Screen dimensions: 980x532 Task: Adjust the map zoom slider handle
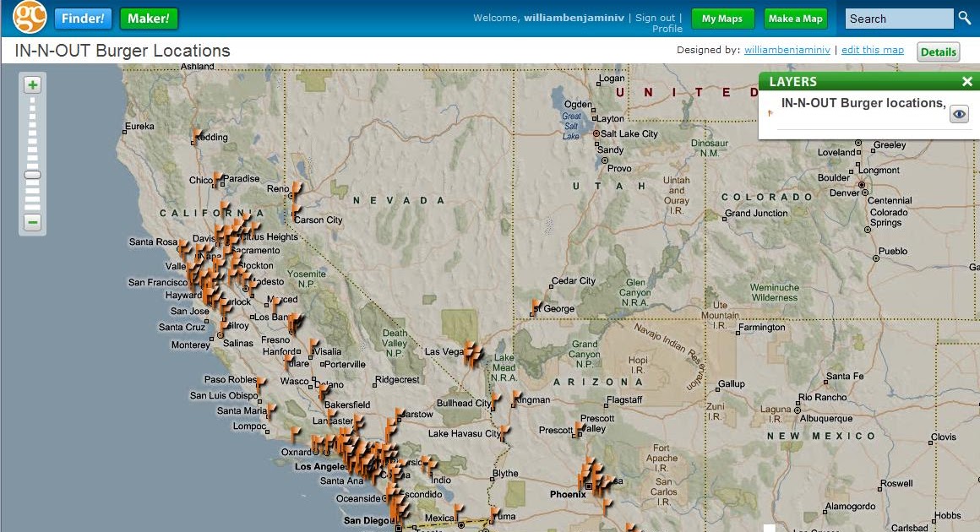(31, 176)
